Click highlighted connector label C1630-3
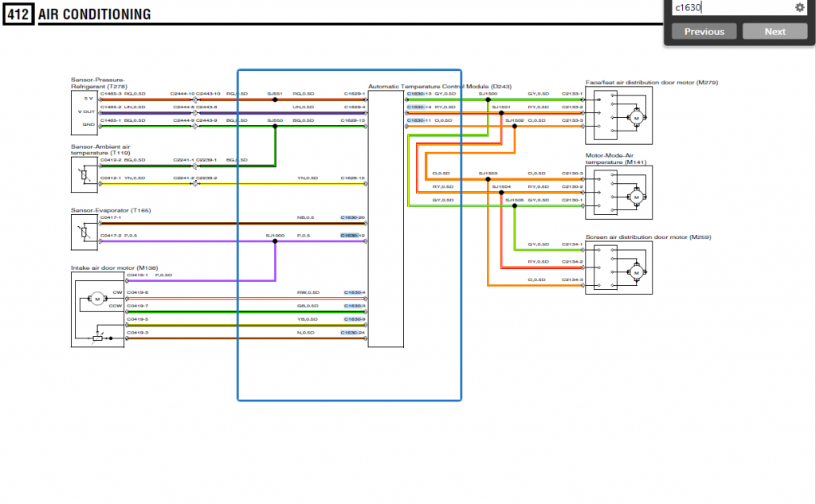 pyautogui.click(x=355, y=306)
